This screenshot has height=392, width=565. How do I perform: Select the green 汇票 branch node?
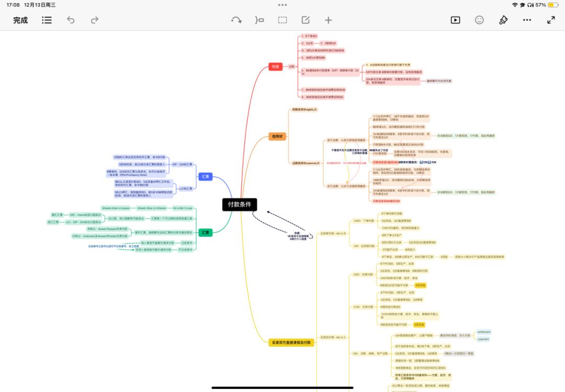tap(206, 233)
